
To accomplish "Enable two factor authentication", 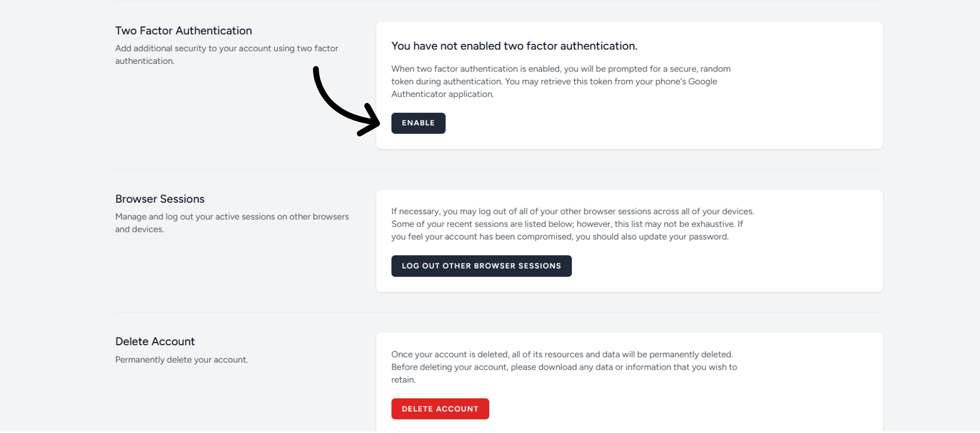I will [x=418, y=123].
